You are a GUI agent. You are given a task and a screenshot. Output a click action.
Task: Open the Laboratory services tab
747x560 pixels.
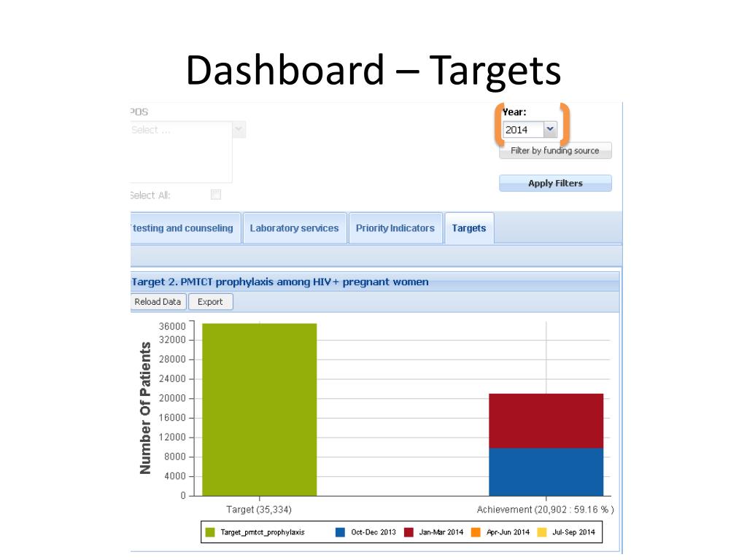(295, 228)
